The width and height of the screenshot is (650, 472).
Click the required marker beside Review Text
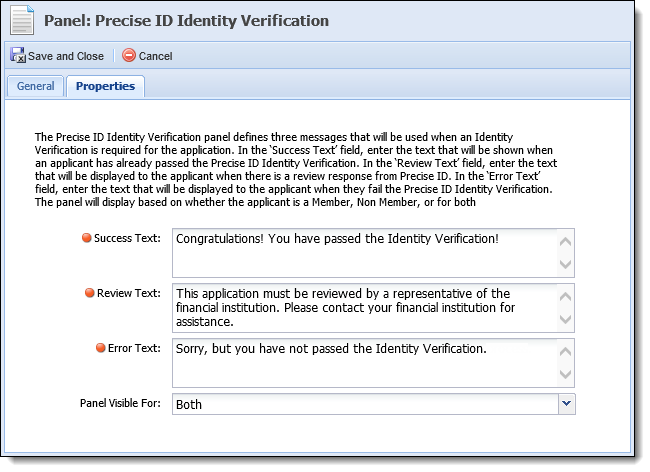point(90,293)
